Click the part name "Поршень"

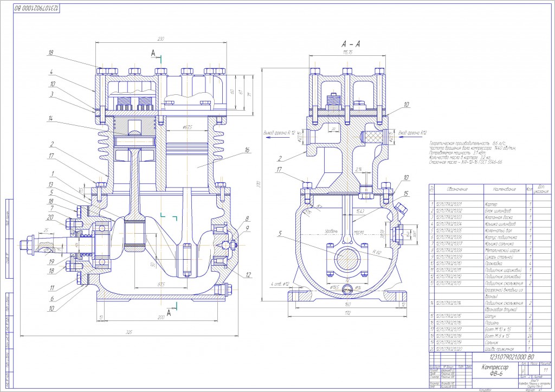pyautogui.click(x=492, y=323)
